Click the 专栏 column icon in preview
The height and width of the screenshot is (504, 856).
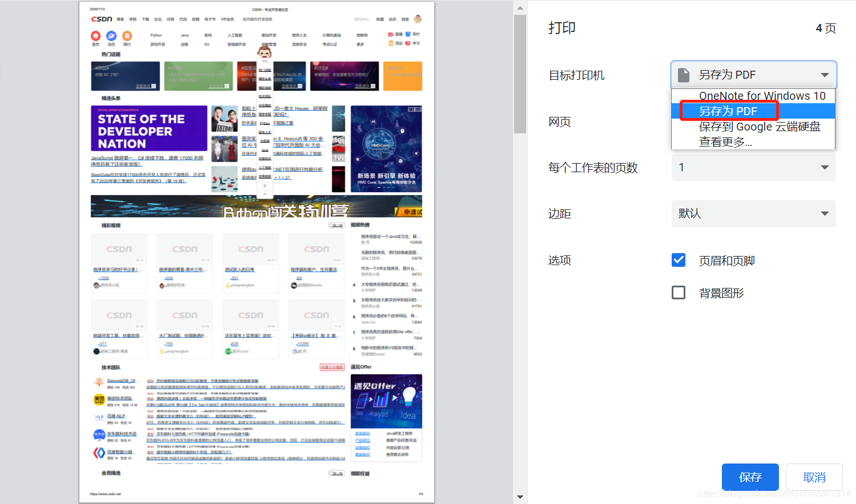[408, 34]
